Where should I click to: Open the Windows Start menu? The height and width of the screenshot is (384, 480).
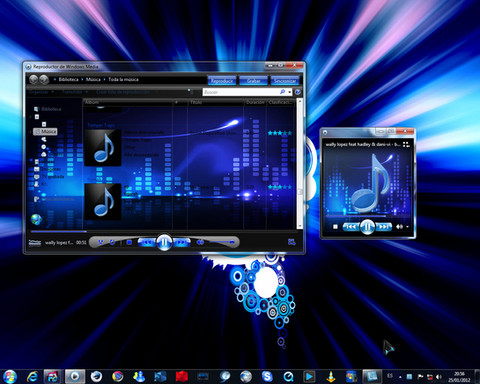click(x=10, y=377)
